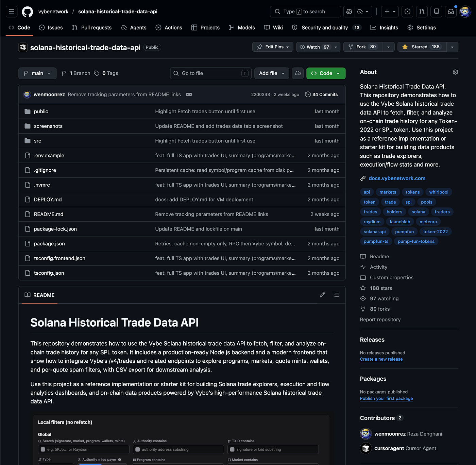Viewport: 476px width, 465px height.
Task: Click cursoragent avatar in Contributors
Action: tap(366, 448)
